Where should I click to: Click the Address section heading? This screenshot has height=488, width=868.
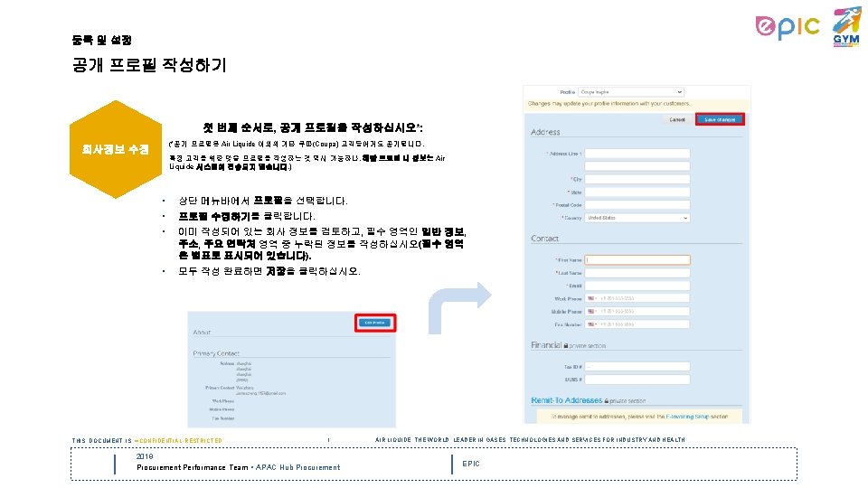point(545,132)
